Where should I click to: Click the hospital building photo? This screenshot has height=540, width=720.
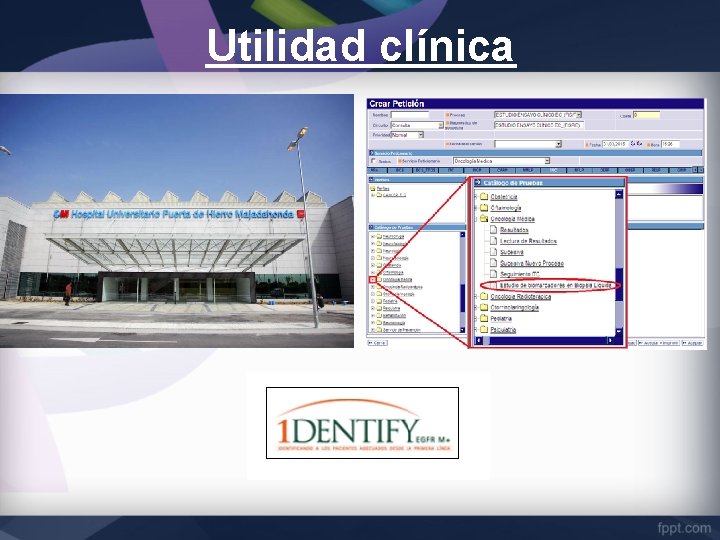(x=177, y=221)
